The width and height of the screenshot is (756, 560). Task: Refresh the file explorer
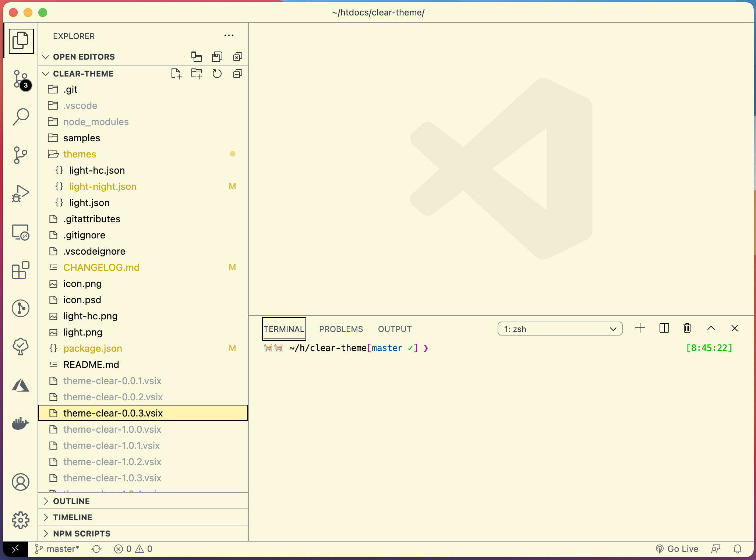[217, 74]
